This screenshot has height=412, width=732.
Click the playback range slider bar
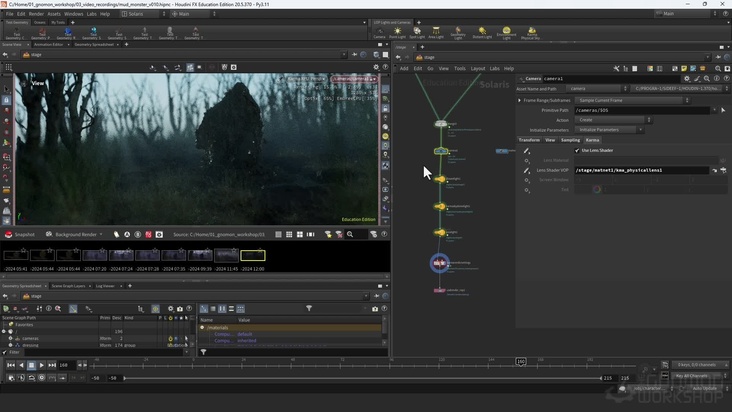pyautogui.click(x=363, y=378)
